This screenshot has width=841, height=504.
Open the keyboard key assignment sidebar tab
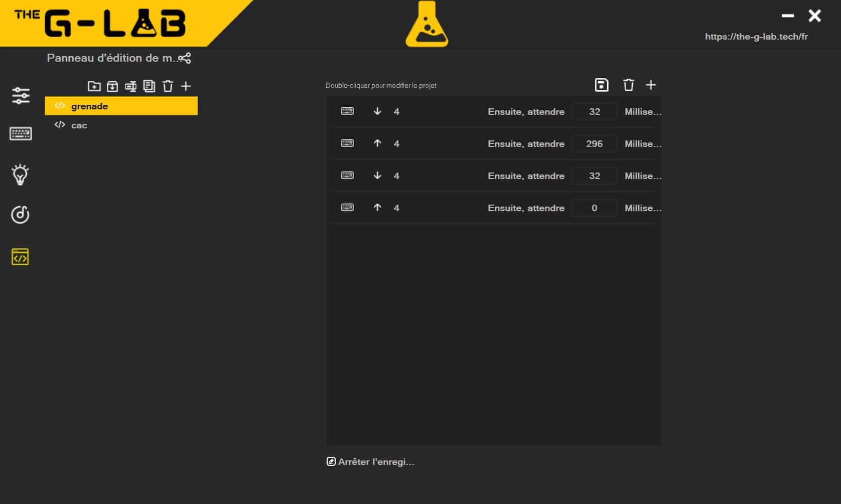[21, 134]
